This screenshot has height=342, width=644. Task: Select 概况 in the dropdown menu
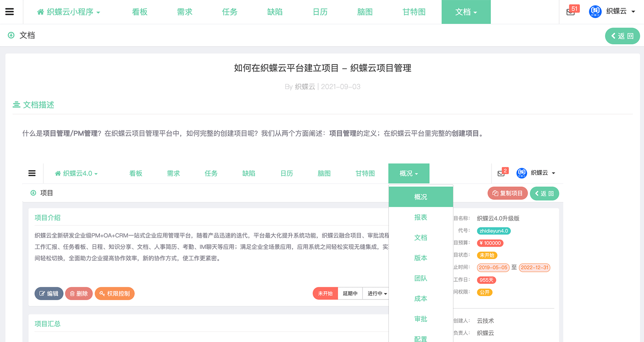pos(421,197)
